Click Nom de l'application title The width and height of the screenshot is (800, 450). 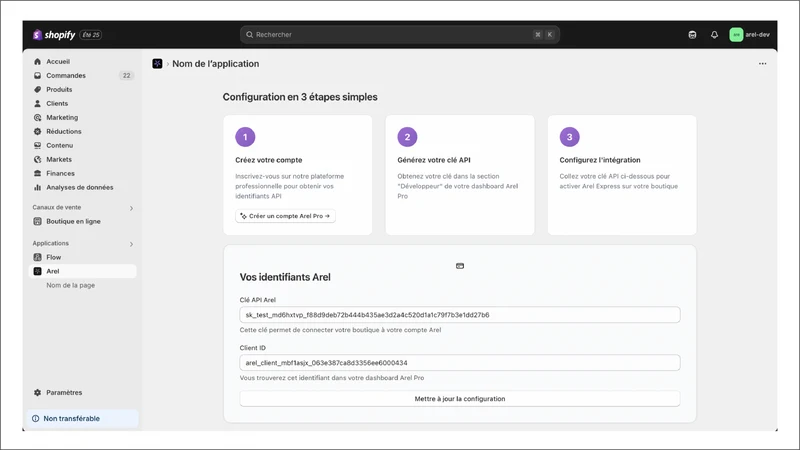[x=215, y=64]
